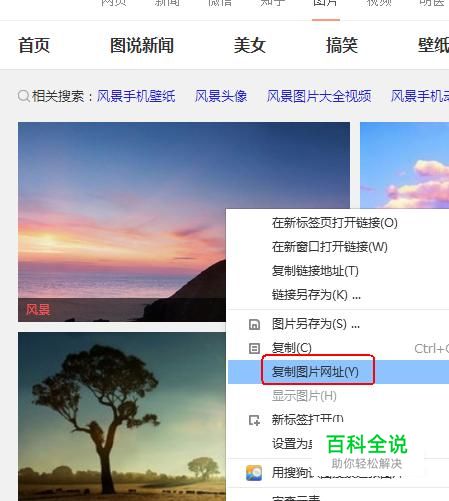The width and height of the screenshot is (449, 501).
Task: Click the new tab icon beside 新标签打开
Action: (254, 420)
